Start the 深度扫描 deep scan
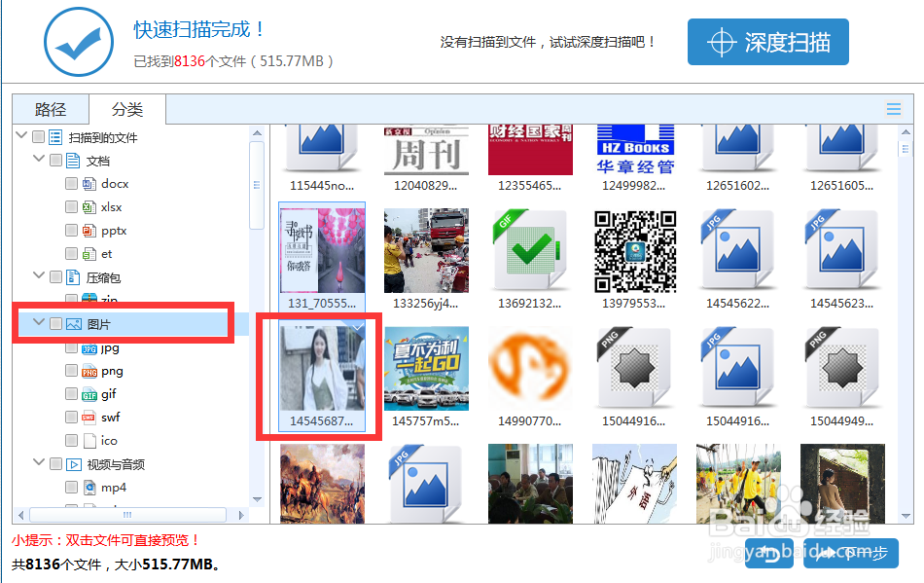Screen dimensions: 924x583 coord(767,42)
